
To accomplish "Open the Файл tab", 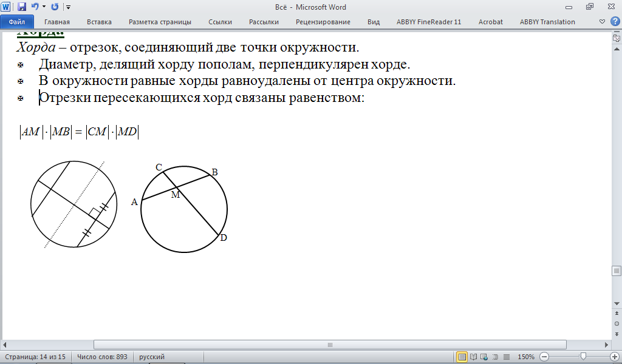I will (x=17, y=22).
